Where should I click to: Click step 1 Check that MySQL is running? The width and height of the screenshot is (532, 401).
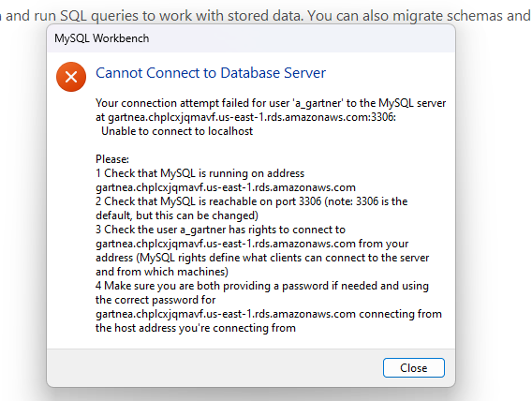click(200, 173)
